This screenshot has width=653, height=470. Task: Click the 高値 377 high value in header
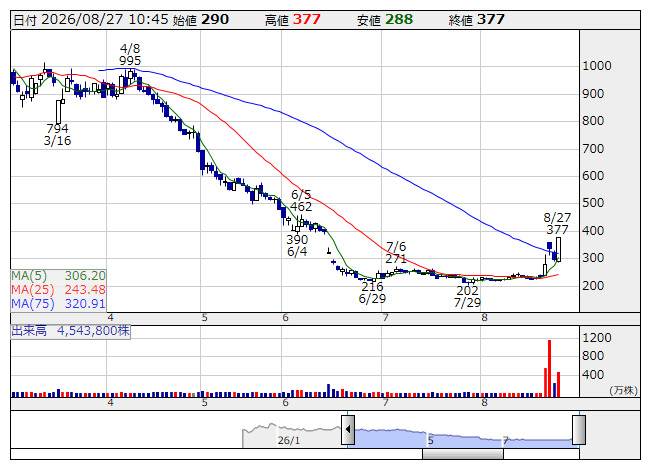click(293, 20)
